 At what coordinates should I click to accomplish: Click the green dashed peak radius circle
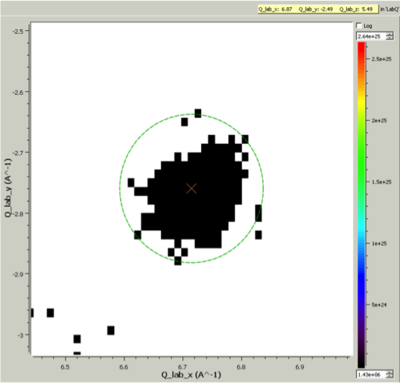tap(264, 189)
